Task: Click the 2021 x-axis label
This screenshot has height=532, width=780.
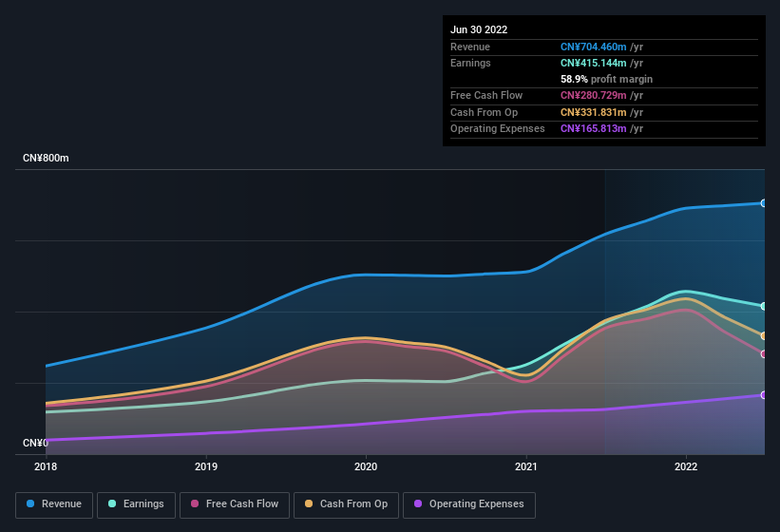Action: click(525, 466)
